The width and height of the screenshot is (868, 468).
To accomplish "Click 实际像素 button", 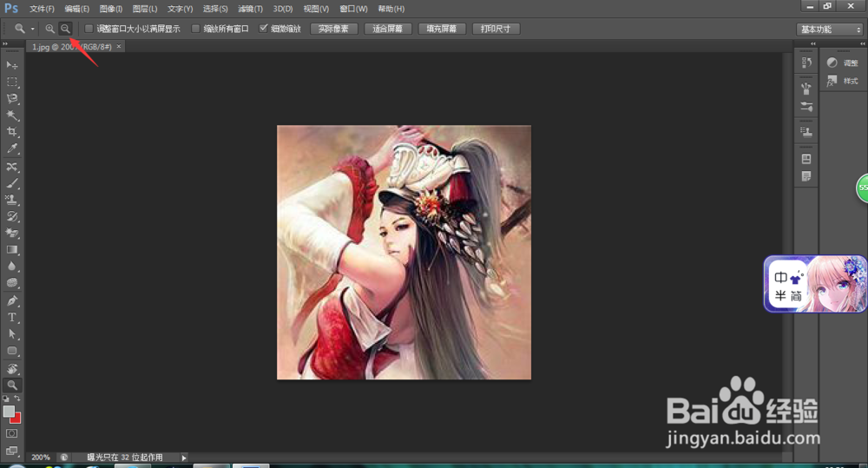I will [334, 29].
